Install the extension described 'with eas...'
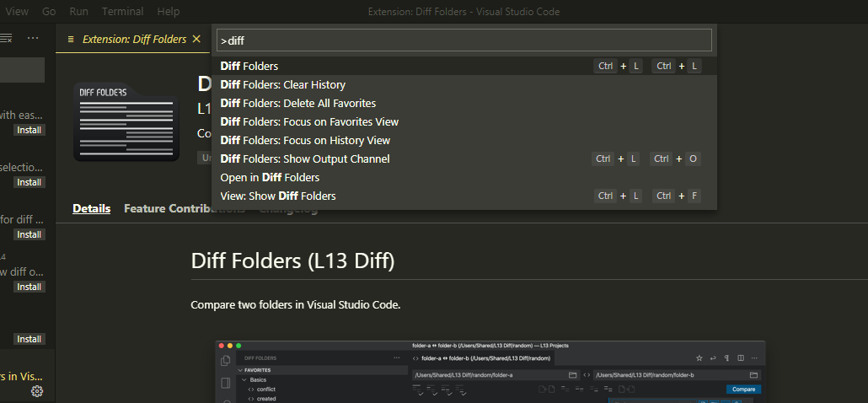The width and height of the screenshot is (868, 403). [29, 130]
